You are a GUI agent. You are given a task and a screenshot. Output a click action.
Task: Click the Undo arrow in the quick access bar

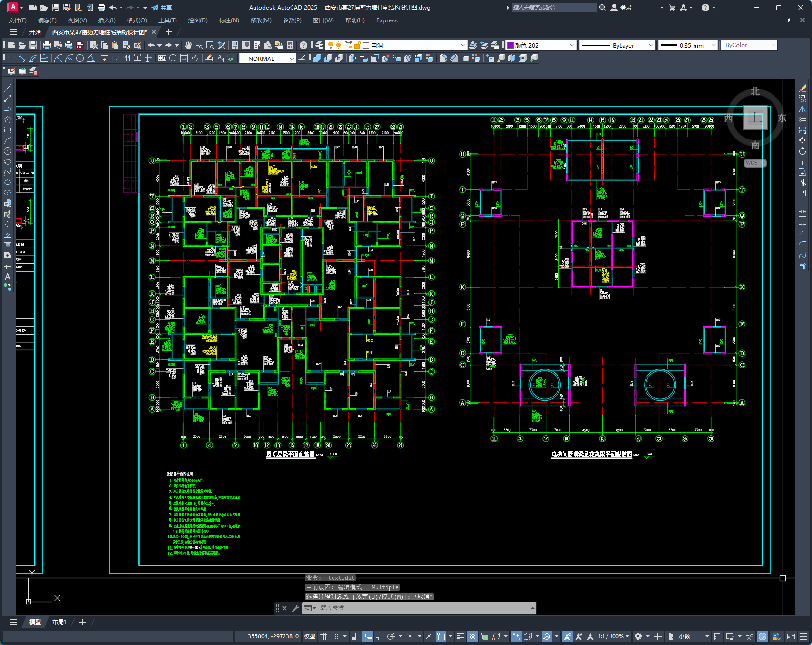[113, 8]
